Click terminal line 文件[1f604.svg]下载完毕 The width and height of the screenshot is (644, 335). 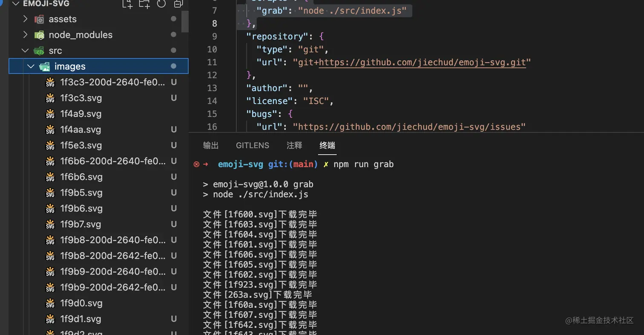tap(260, 234)
